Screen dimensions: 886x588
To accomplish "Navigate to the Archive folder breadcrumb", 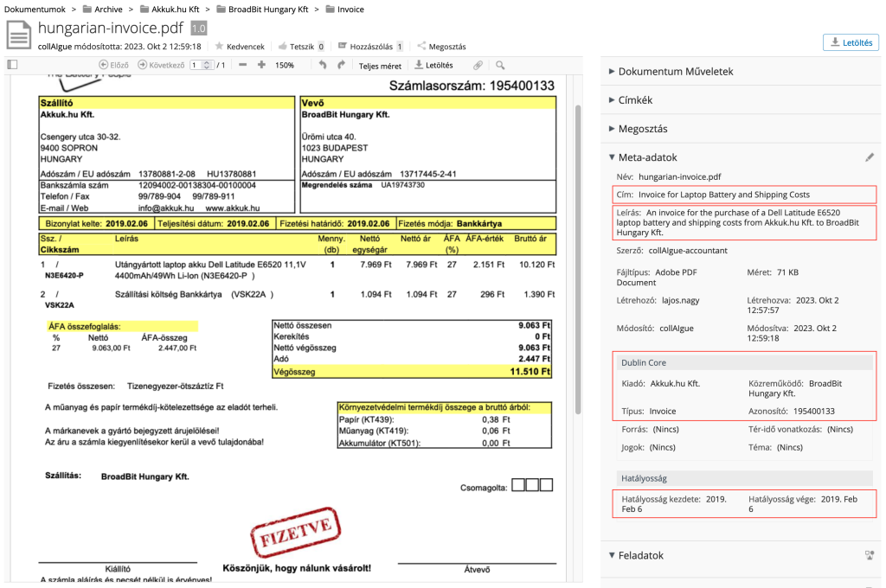I will (x=102, y=9).
